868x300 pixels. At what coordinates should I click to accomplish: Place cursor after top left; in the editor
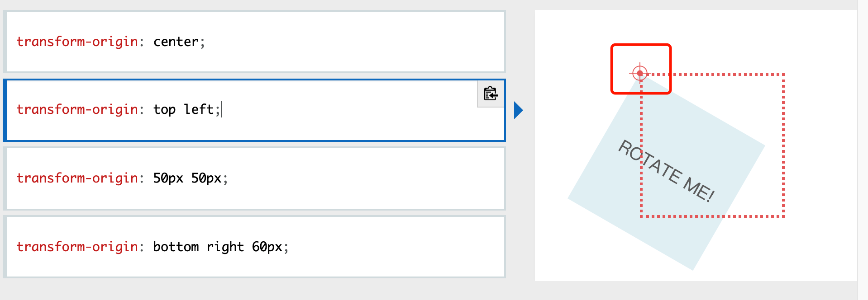coord(221,109)
